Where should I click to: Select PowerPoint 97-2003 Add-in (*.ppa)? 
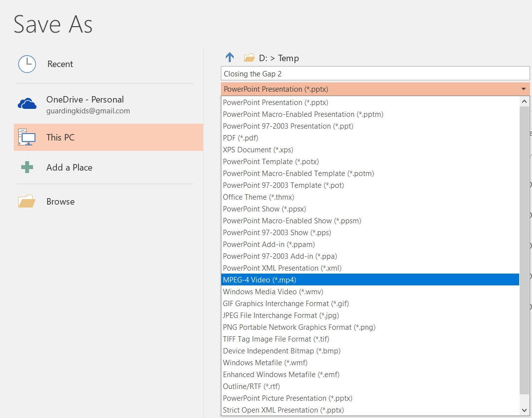pyautogui.click(x=370, y=256)
